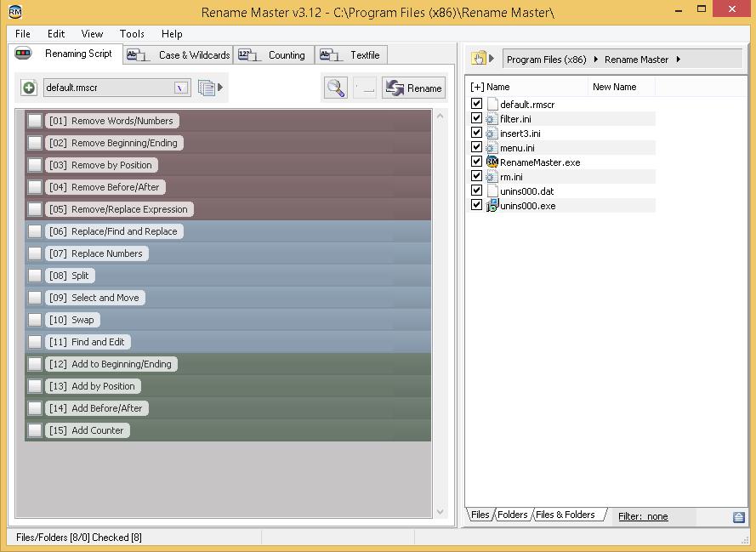Expand the name column using [+] Name
This screenshot has width=756, height=552.
point(479,86)
